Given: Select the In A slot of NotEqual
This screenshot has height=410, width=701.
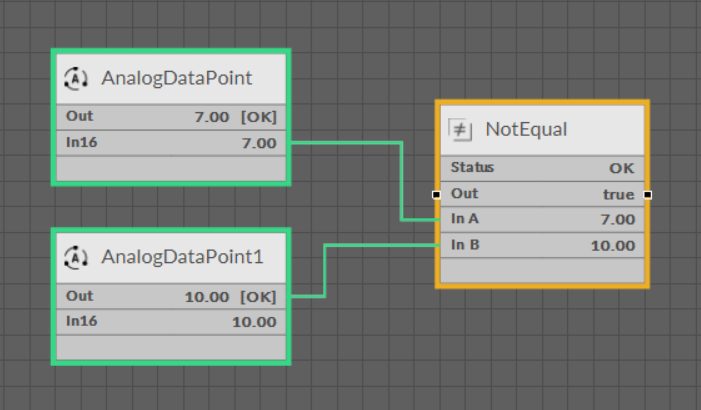Looking at the screenshot, I should [x=542, y=219].
